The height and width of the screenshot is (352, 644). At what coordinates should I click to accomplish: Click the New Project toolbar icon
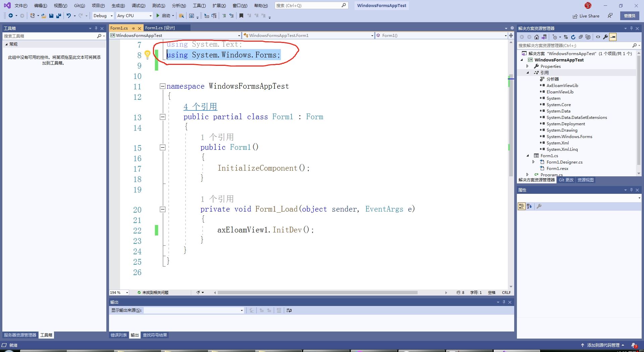click(33, 15)
